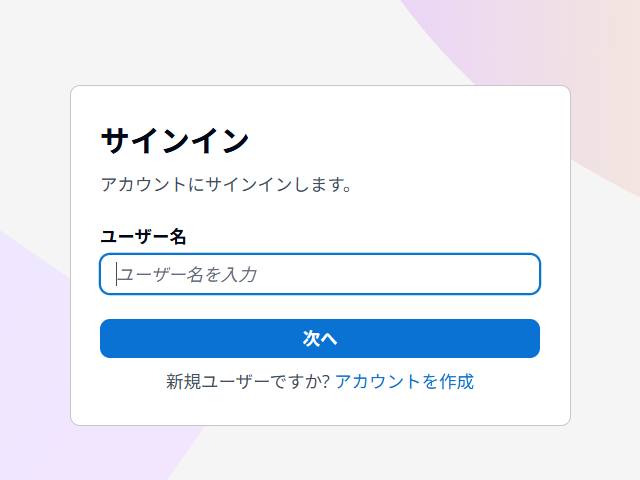The width and height of the screenshot is (640, 480).
Task: Select the ユーザー名 field label
Action: pyautogui.click(x=143, y=237)
